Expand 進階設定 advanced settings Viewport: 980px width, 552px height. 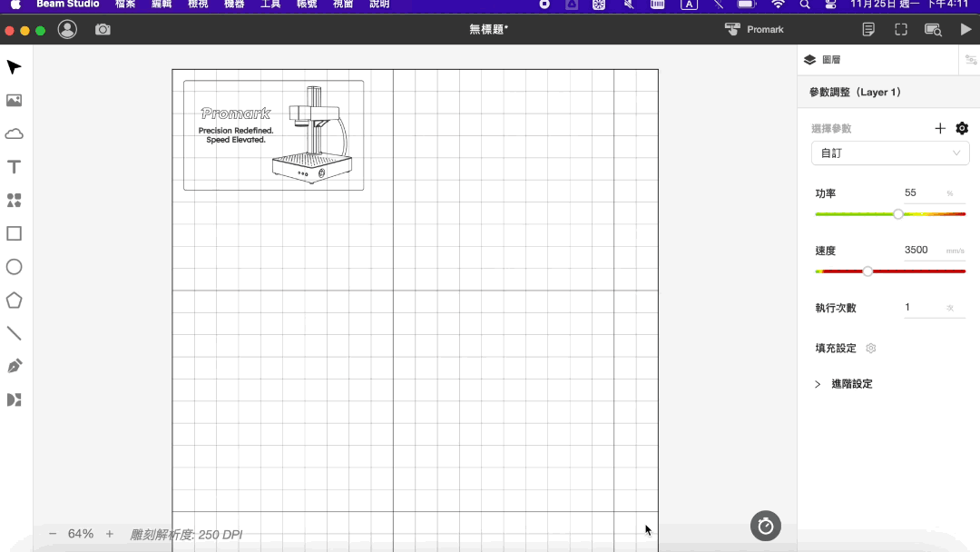[843, 384]
